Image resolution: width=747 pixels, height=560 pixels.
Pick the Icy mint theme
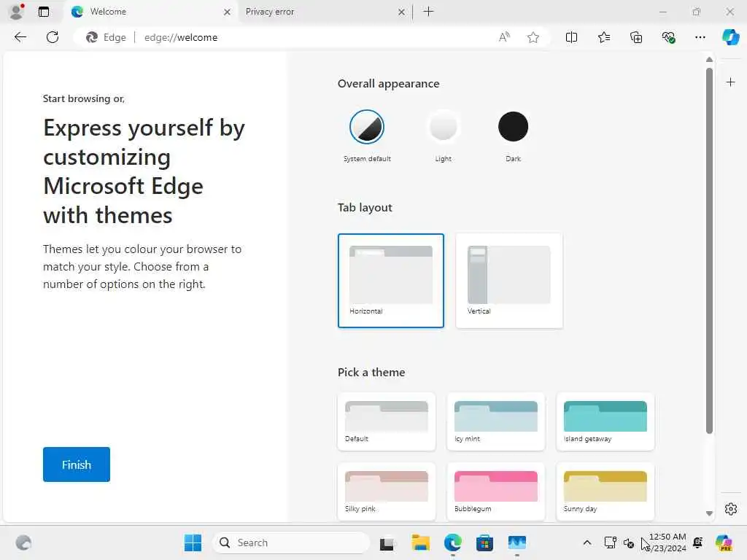(496, 421)
